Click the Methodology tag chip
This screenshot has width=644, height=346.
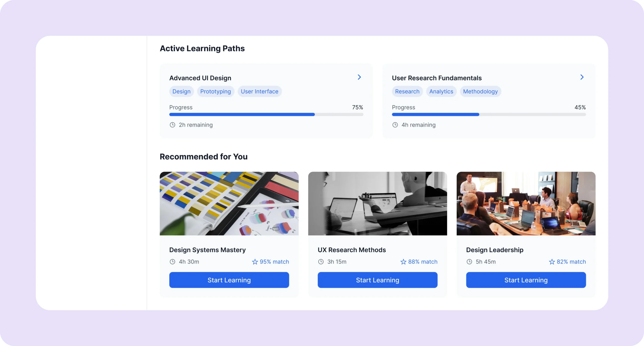(480, 91)
